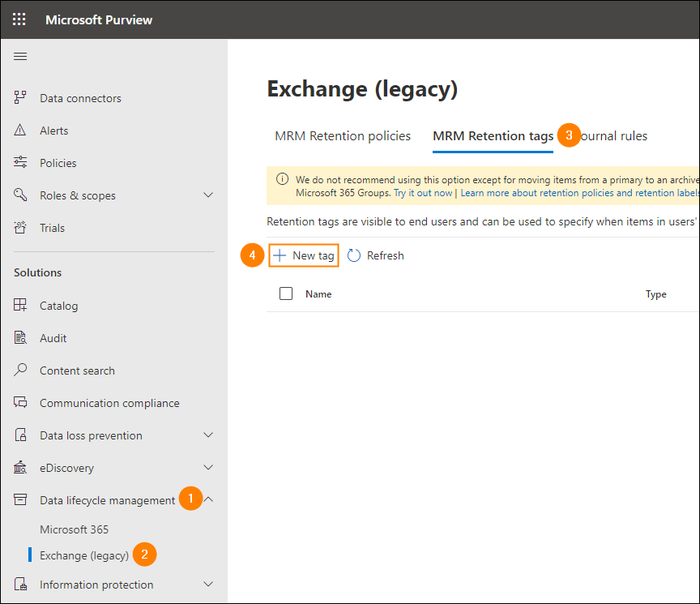Click the eDiscovery building icon
Image resolution: width=700 pixels, height=604 pixels.
pyautogui.click(x=20, y=467)
